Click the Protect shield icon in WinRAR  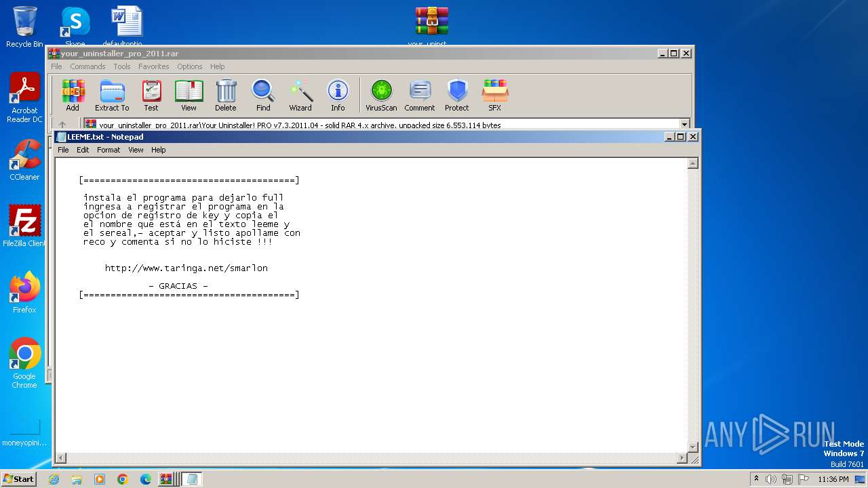[x=457, y=96]
